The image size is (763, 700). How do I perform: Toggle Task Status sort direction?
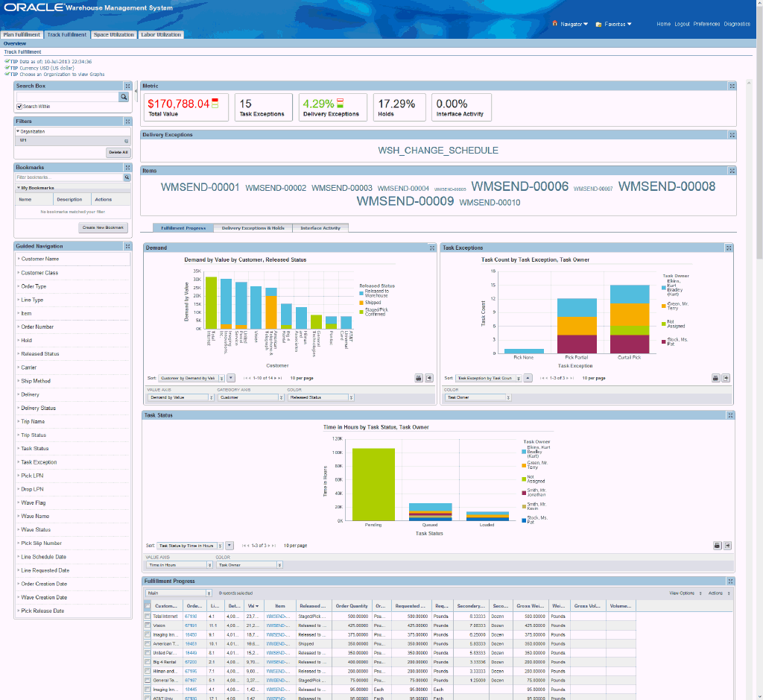tap(229, 546)
